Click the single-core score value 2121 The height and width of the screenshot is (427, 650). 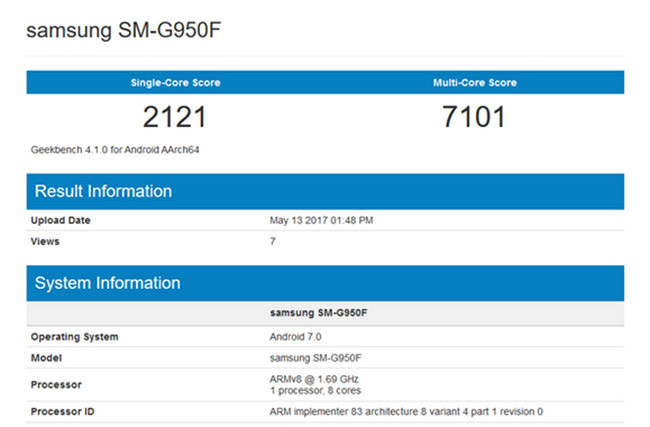pyautogui.click(x=175, y=118)
